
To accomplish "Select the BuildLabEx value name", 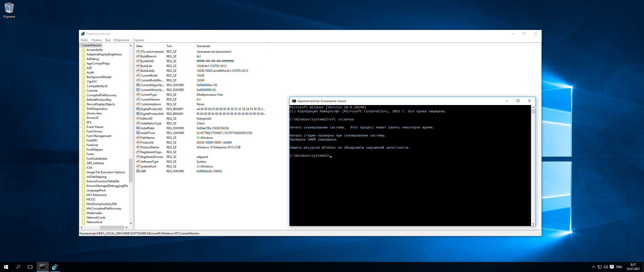I will [x=148, y=71].
